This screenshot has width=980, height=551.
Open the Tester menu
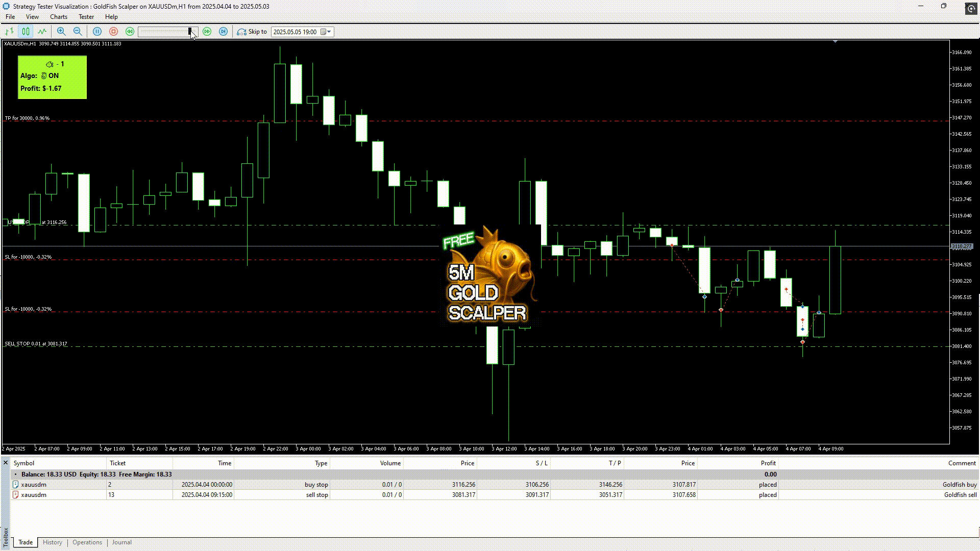(x=86, y=17)
